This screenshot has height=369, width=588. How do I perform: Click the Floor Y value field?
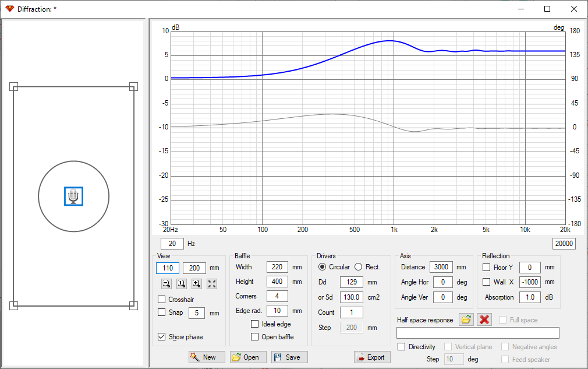point(530,267)
